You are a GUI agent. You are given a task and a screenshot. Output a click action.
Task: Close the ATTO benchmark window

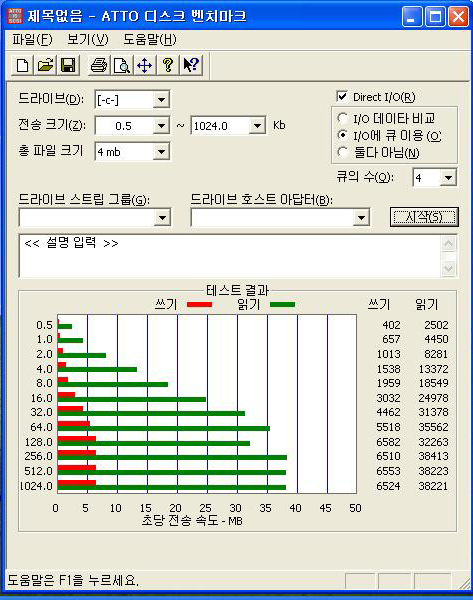[x=458, y=17]
